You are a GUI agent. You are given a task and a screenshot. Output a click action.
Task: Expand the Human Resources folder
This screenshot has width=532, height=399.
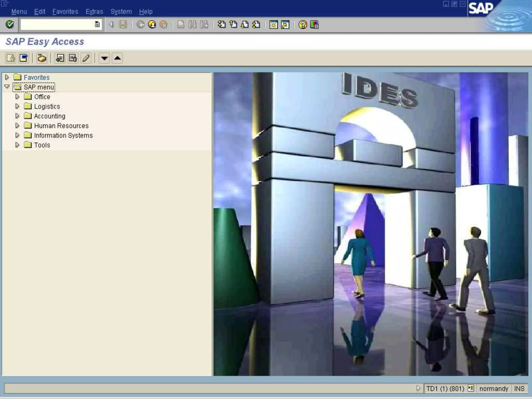(x=17, y=126)
